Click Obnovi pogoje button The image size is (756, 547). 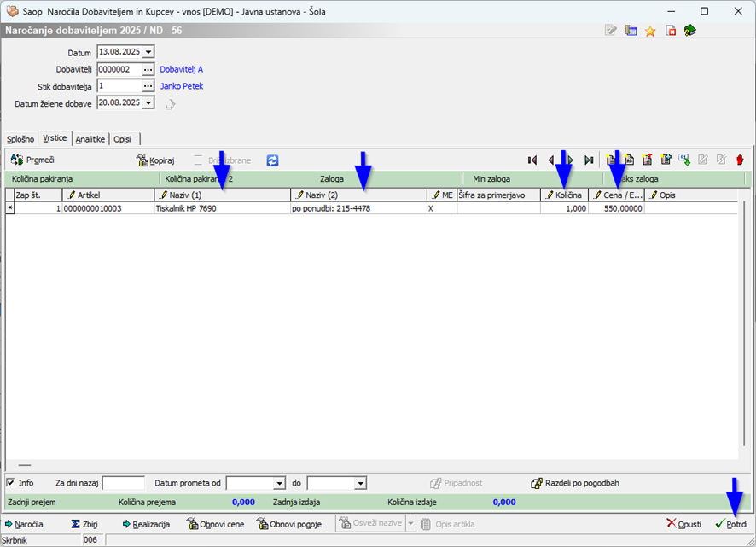pos(288,524)
